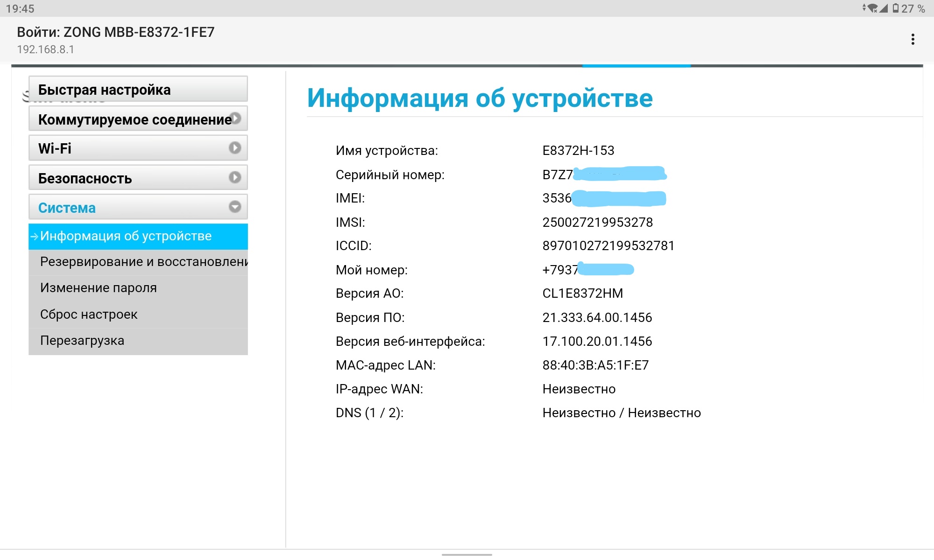Click the Серийный номер label
This screenshot has width=934, height=560.
[390, 175]
